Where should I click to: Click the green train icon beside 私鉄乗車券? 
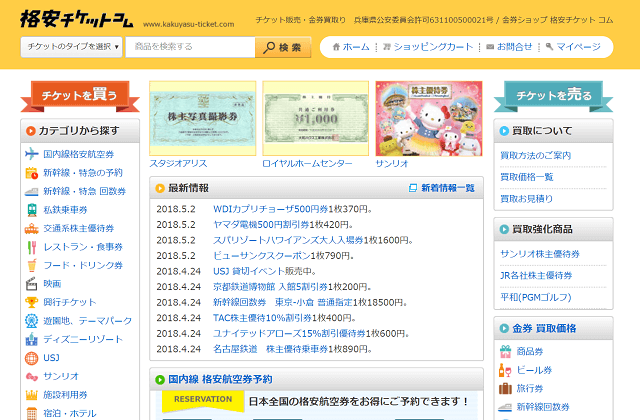(x=31, y=210)
